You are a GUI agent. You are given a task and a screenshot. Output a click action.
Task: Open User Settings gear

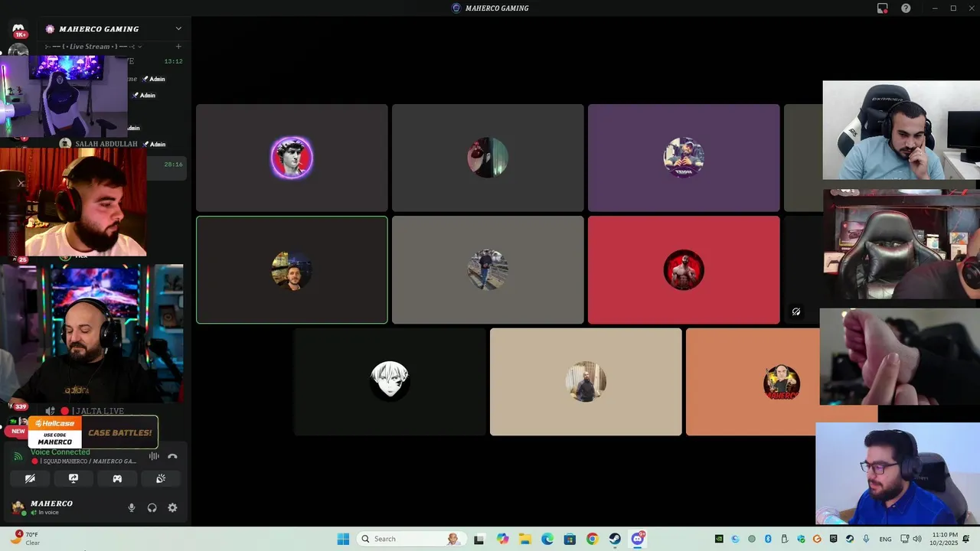click(172, 507)
